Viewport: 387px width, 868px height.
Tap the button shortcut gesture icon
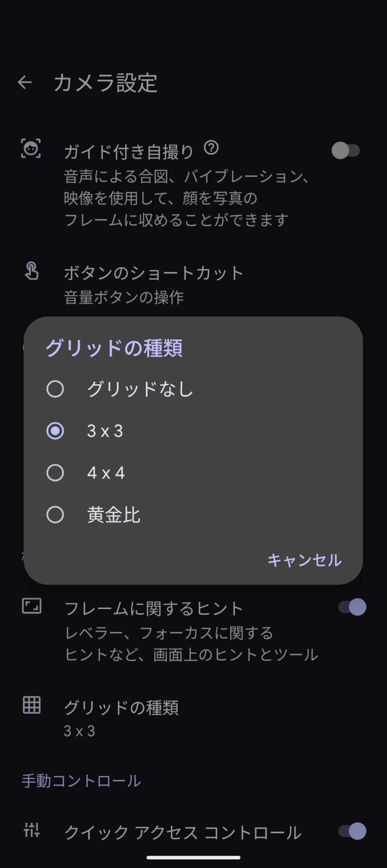point(32,271)
